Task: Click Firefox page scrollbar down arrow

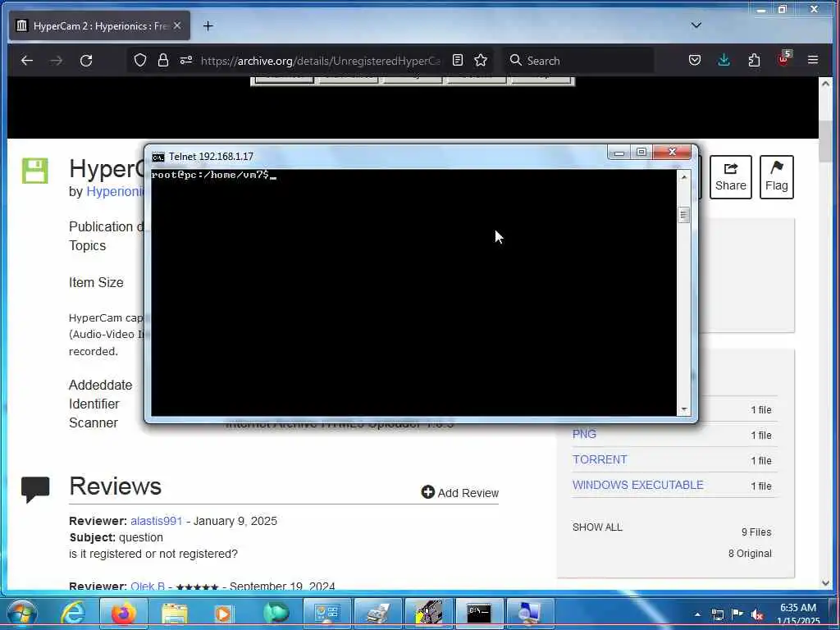Action: click(825, 583)
